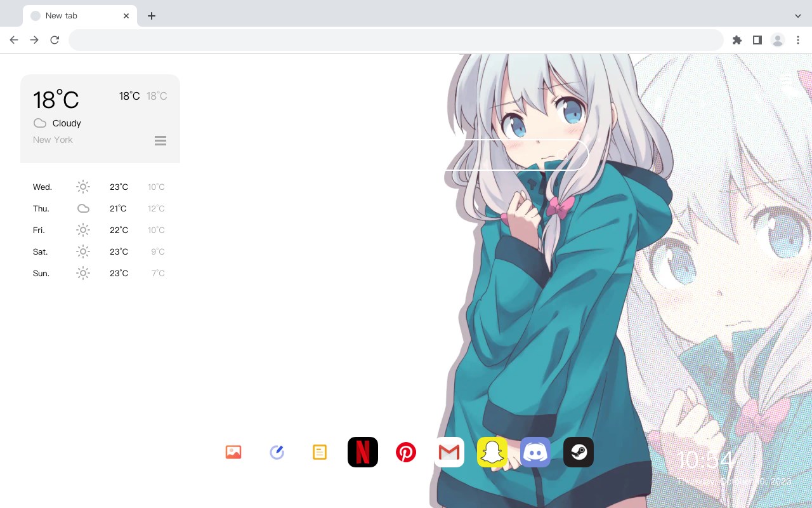Open the Pinterest shortcut
The width and height of the screenshot is (812, 508).
tap(406, 452)
